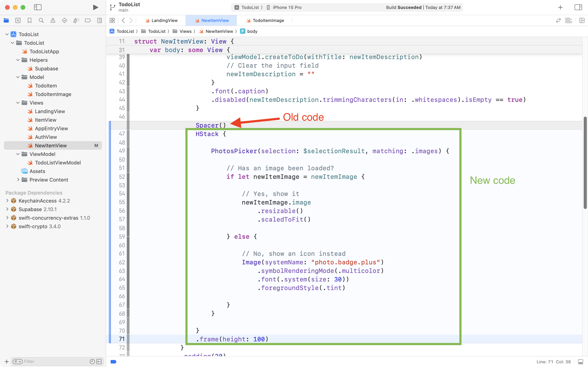Toggle breakpoints in the debug bar
The width and height of the screenshot is (588, 367).
coord(113,362)
